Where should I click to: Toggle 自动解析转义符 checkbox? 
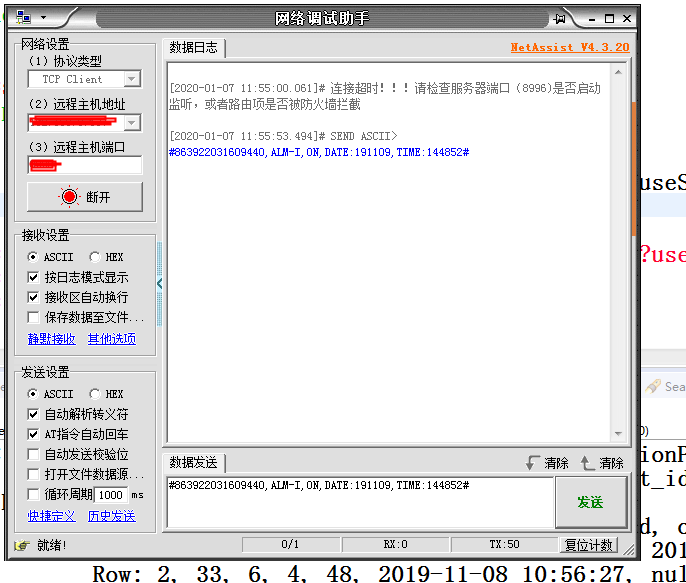point(33,414)
